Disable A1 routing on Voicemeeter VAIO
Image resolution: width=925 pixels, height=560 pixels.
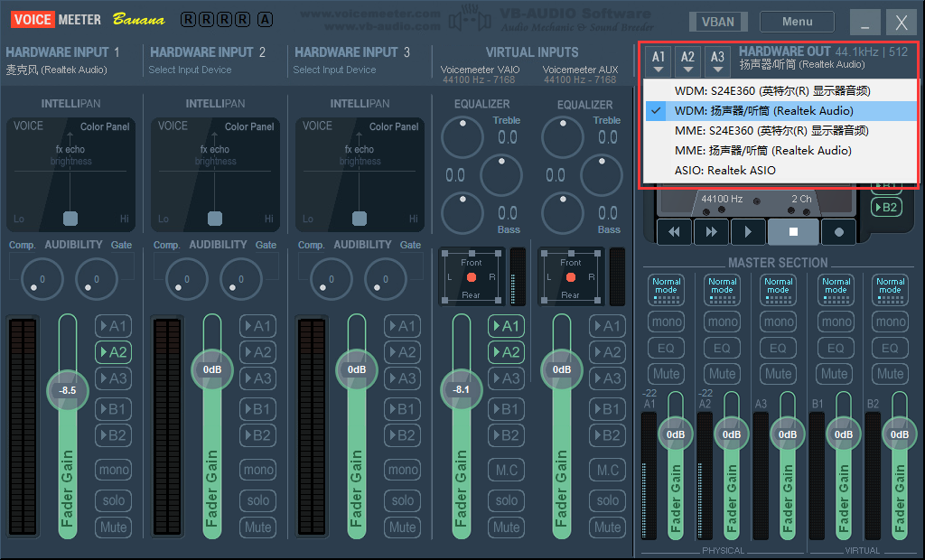tap(506, 326)
